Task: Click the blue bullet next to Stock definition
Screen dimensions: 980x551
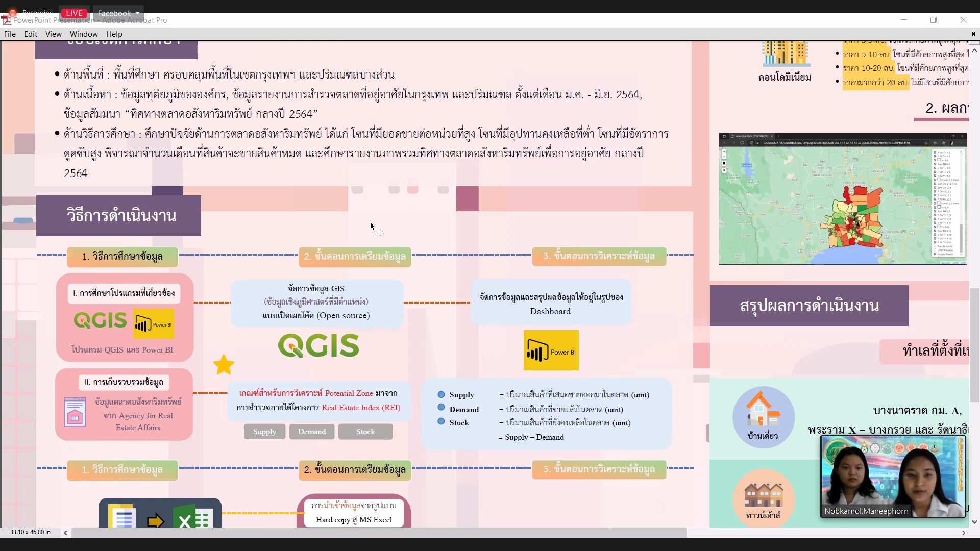Action: 441,421
